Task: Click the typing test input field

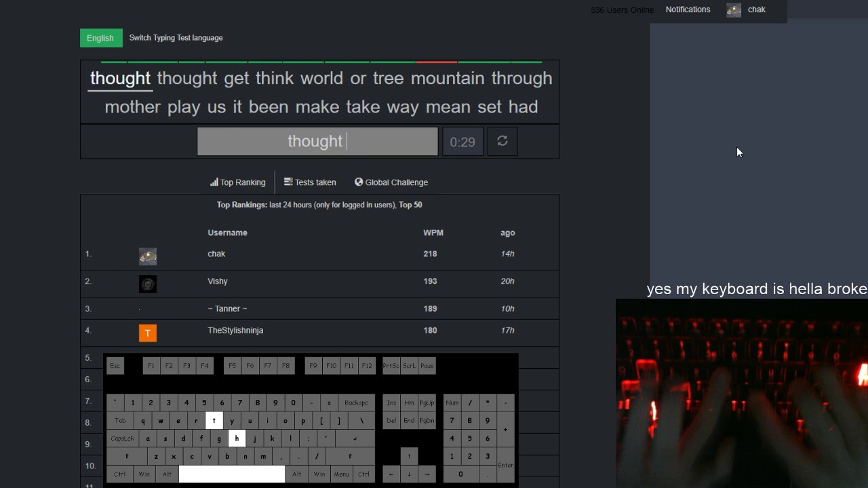Action: 317,141
